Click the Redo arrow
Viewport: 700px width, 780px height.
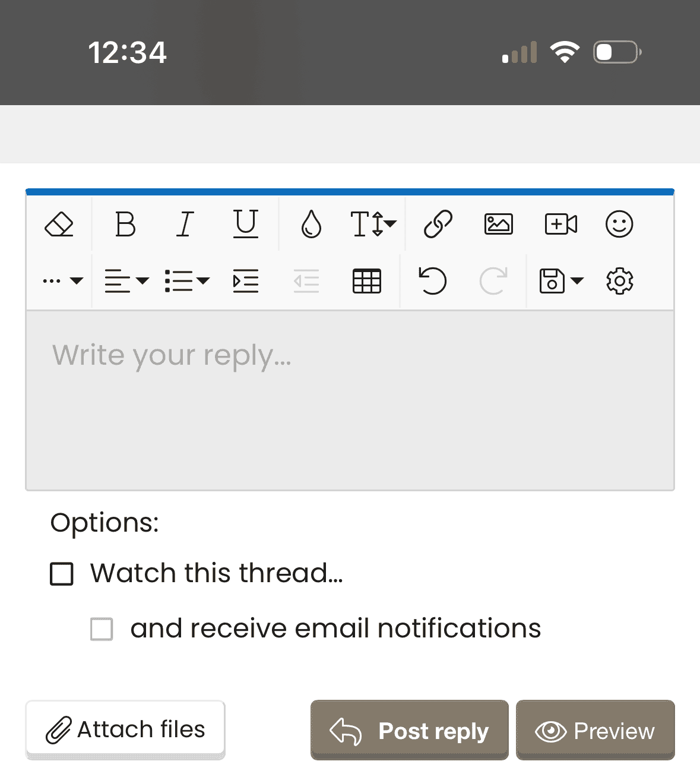click(493, 281)
